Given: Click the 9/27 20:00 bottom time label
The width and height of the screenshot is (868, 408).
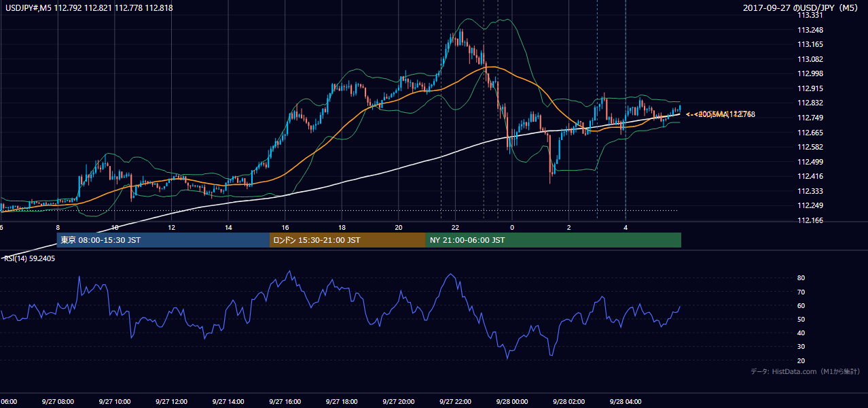Looking at the screenshot, I should [x=398, y=402].
